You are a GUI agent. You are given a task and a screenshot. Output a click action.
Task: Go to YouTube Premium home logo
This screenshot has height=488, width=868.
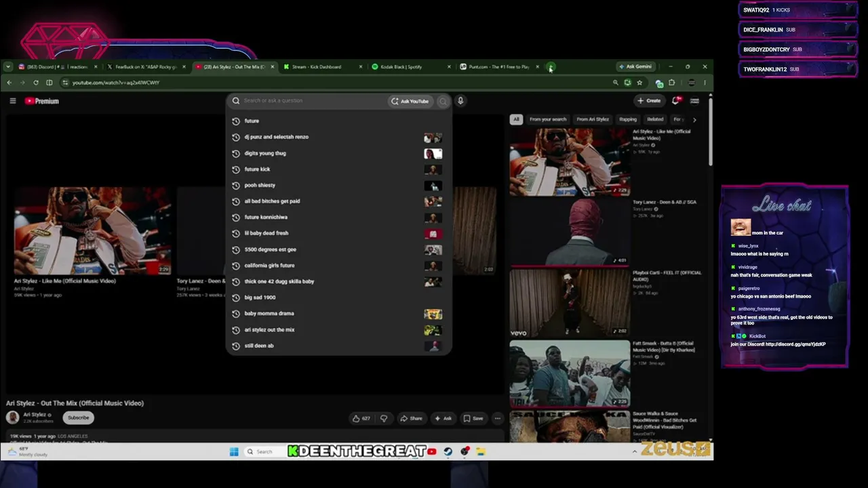coord(42,101)
